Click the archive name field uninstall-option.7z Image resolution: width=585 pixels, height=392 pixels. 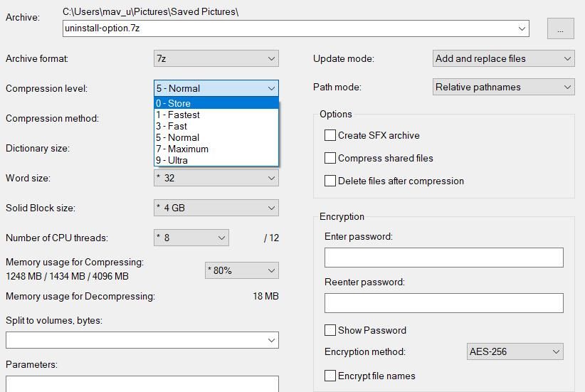click(296, 28)
